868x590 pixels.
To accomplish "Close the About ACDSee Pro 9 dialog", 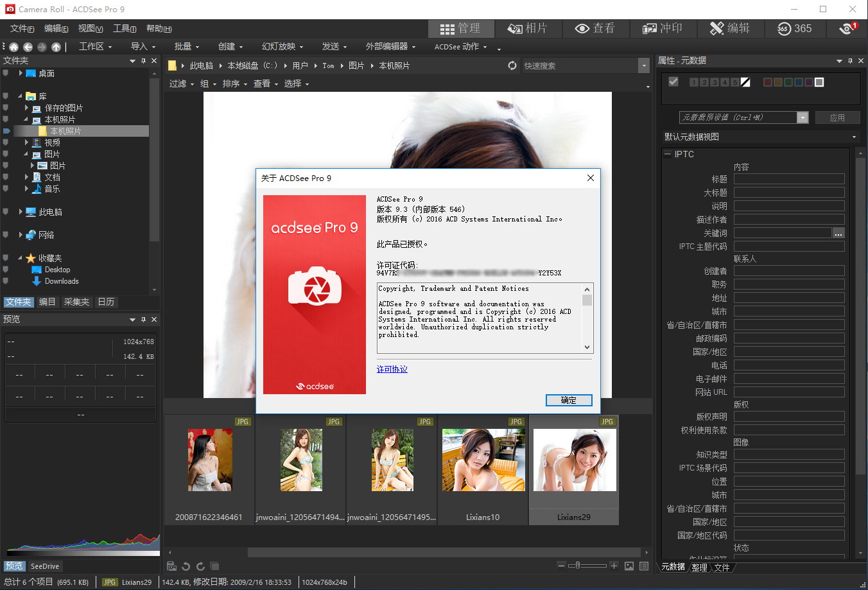I will click(x=591, y=178).
